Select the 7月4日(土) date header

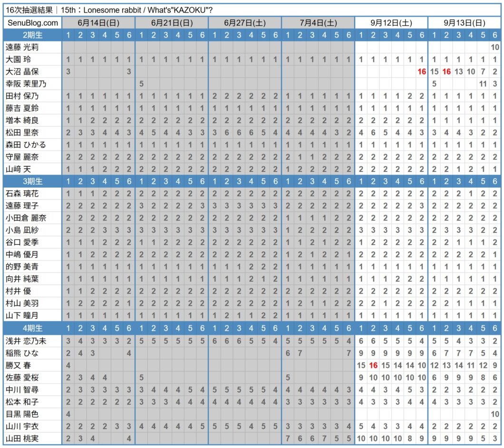click(x=318, y=23)
